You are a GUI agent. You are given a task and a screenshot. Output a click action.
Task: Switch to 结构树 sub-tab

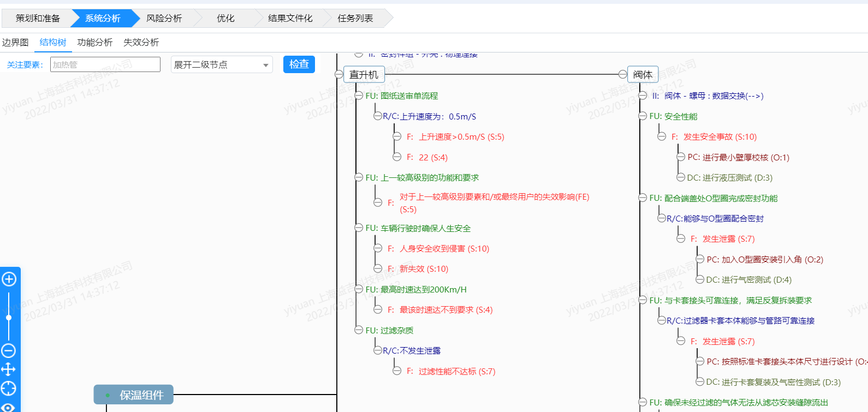pyautogui.click(x=53, y=43)
